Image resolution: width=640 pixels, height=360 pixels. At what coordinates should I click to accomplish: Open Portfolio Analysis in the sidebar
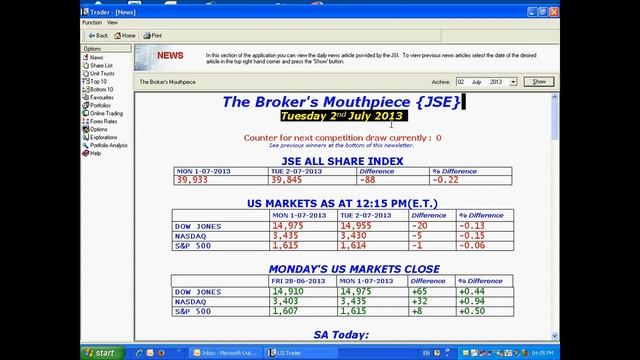(x=105, y=145)
